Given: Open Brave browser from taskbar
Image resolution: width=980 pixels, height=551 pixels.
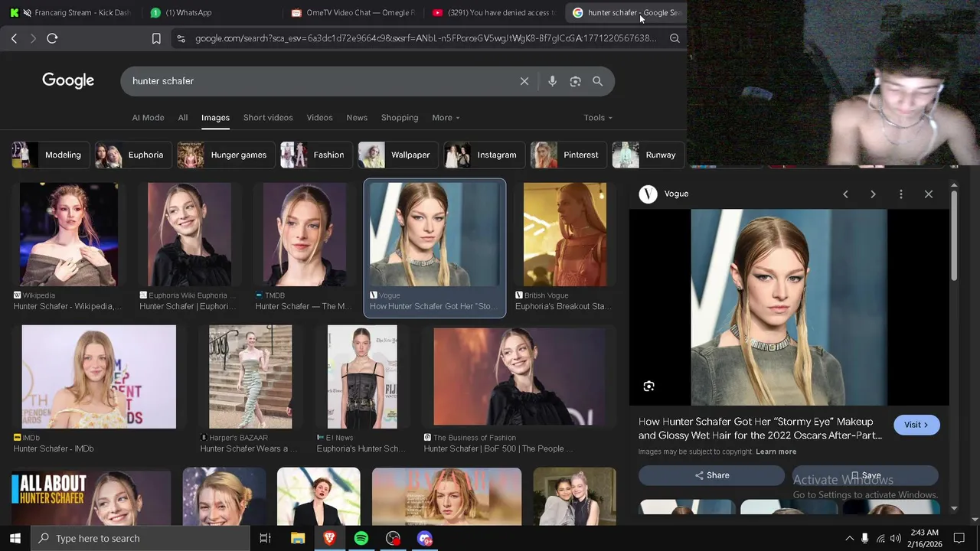Looking at the screenshot, I should pos(329,539).
